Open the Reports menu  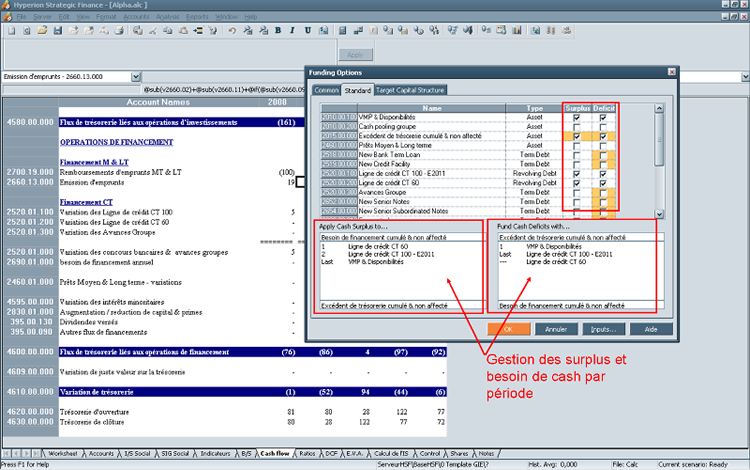pos(197,17)
